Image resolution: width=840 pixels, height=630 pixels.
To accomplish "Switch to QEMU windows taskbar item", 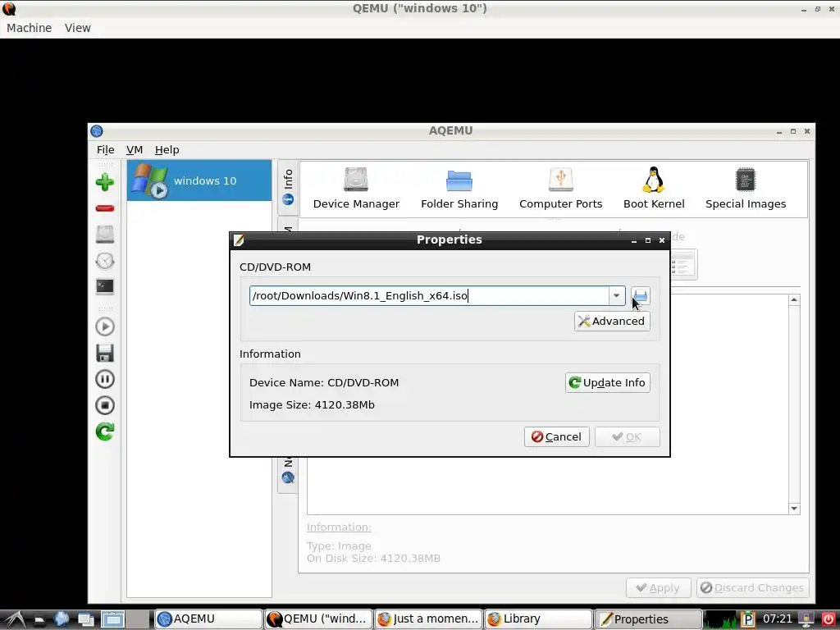I will coord(318,619).
